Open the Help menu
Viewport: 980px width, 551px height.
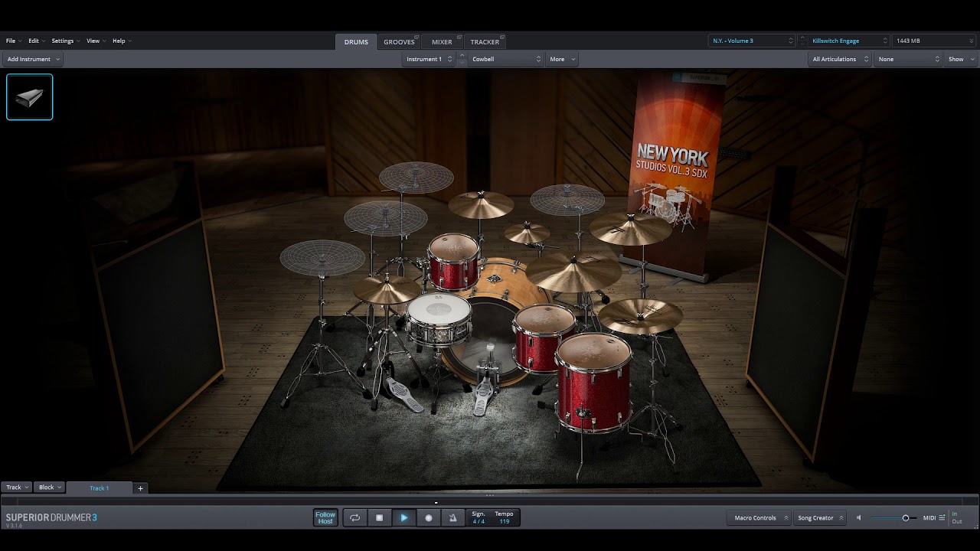pyautogui.click(x=122, y=41)
